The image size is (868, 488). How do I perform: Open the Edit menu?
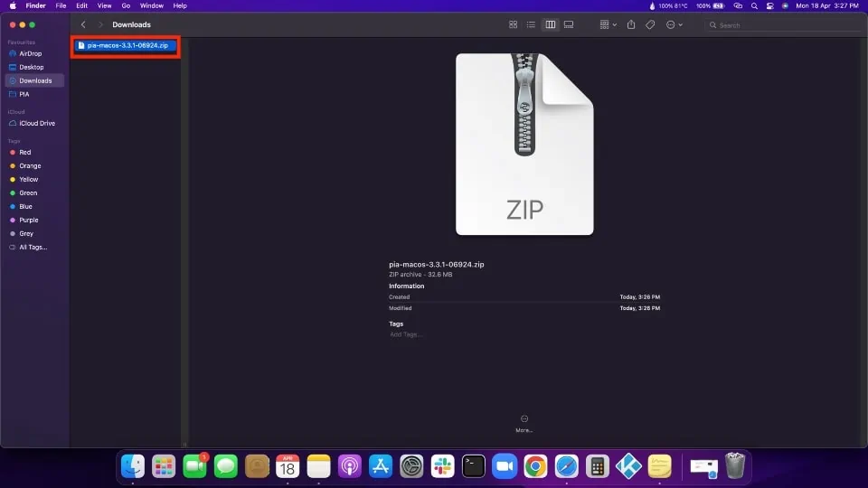coord(82,5)
